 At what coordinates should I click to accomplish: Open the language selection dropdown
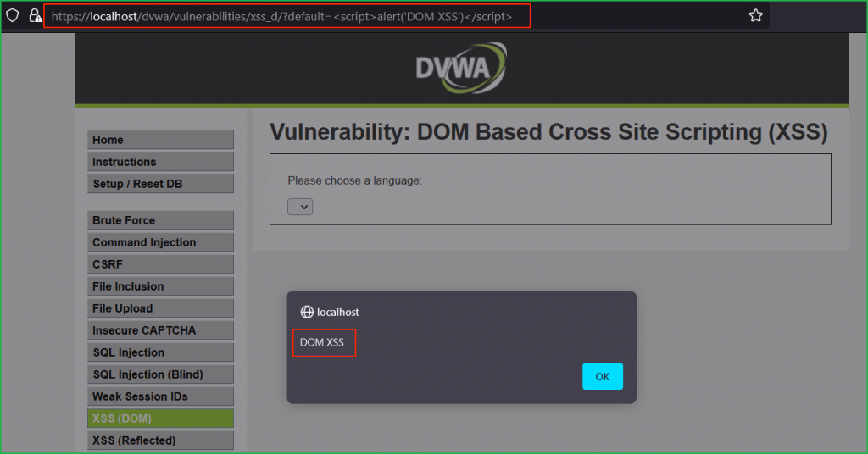(300, 207)
